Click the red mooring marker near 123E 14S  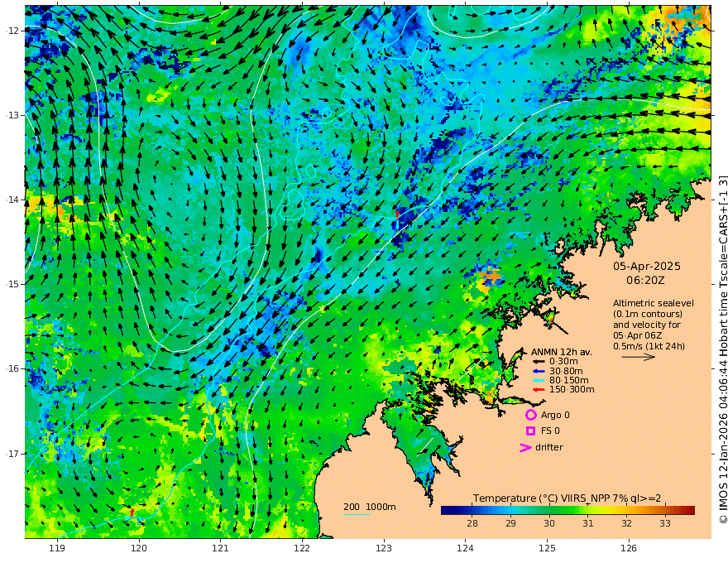(x=397, y=214)
